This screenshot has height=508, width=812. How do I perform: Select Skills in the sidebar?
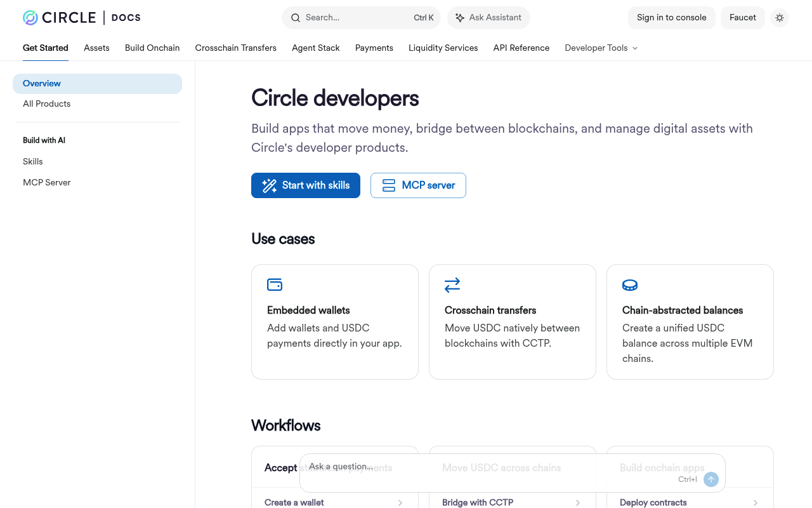97,161
